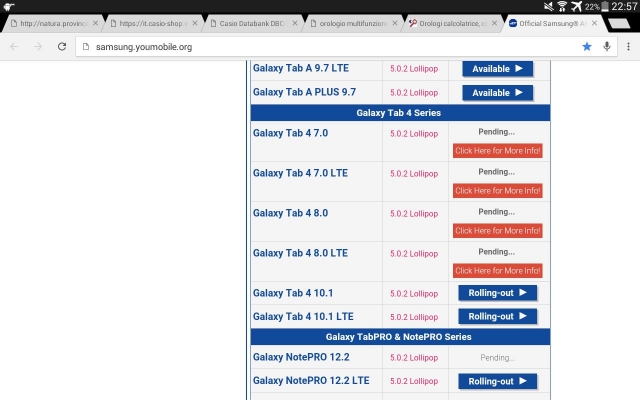Click More Info button for Galaxy Tab 4 8.0 LTE

[x=498, y=271]
